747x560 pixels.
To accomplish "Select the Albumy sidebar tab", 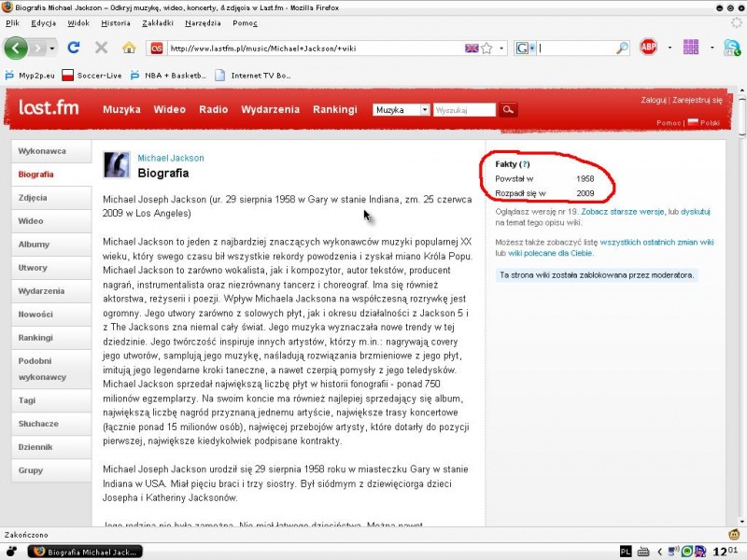I will click(34, 245).
